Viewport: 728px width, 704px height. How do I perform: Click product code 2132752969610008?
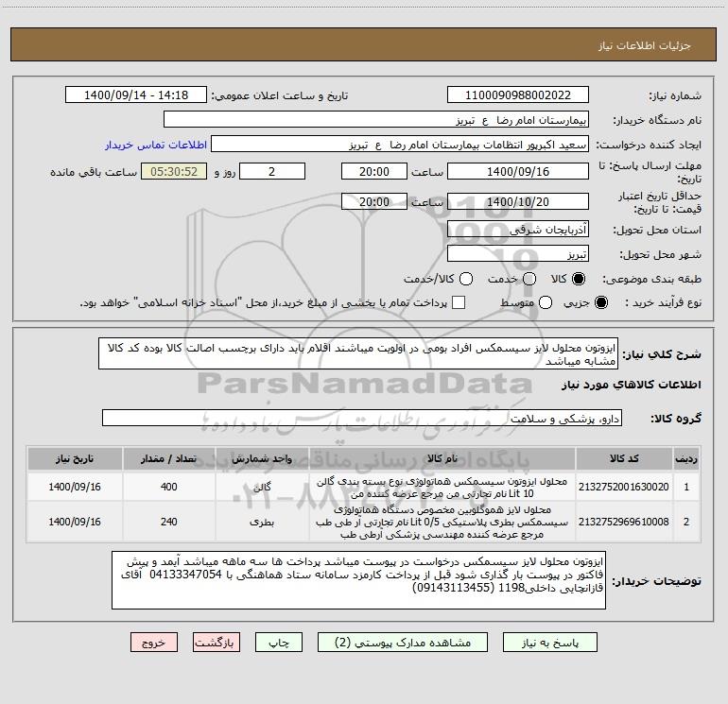point(624,522)
